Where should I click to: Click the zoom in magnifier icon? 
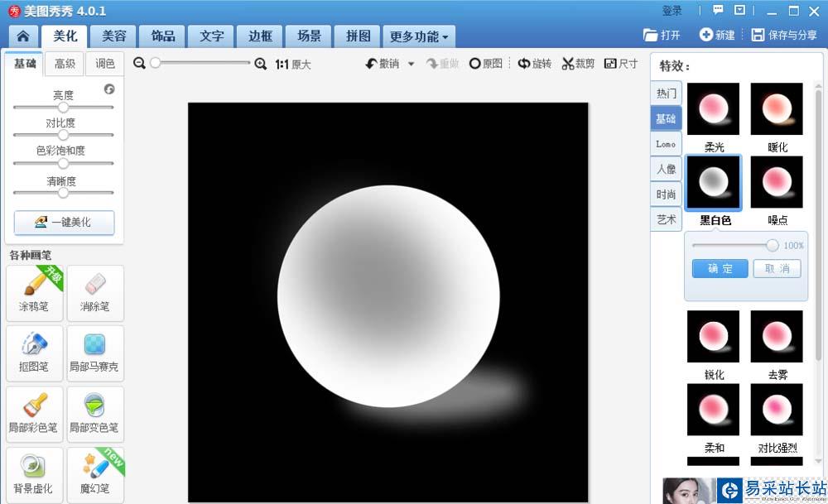pyautogui.click(x=260, y=64)
